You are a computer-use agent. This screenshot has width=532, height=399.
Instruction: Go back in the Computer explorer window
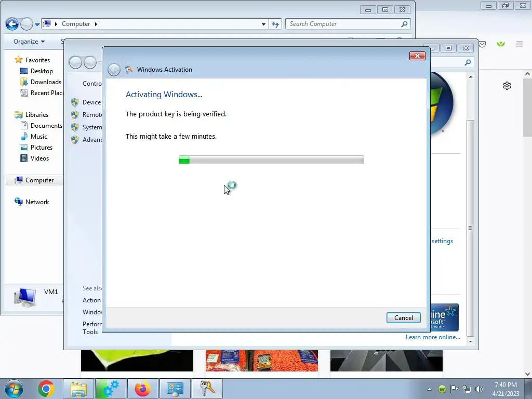[12, 24]
